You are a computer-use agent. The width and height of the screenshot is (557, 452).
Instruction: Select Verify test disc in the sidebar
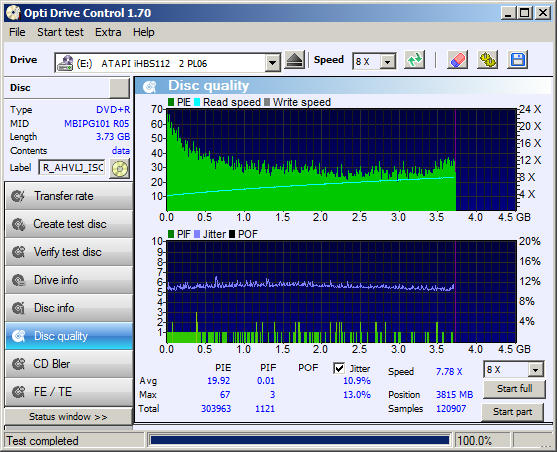click(69, 252)
